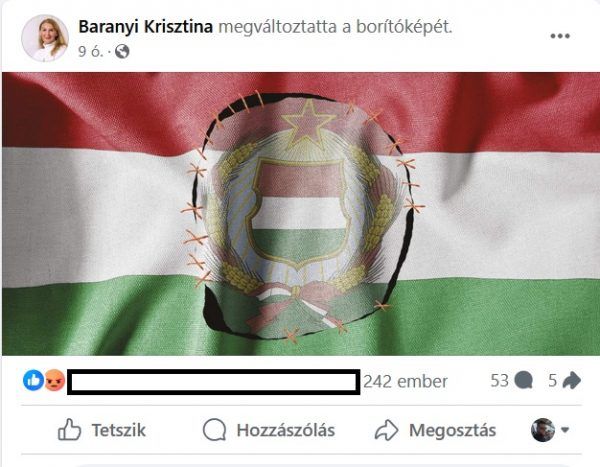Open Baranyi Krisztina's profile picture
600x467 pixels.
(x=45, y=38)
